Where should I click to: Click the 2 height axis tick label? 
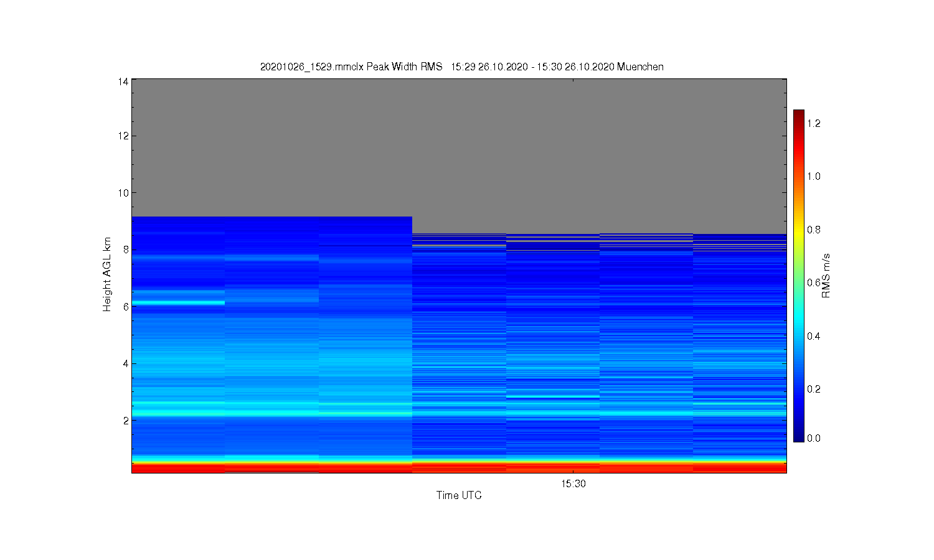[125, 421]
